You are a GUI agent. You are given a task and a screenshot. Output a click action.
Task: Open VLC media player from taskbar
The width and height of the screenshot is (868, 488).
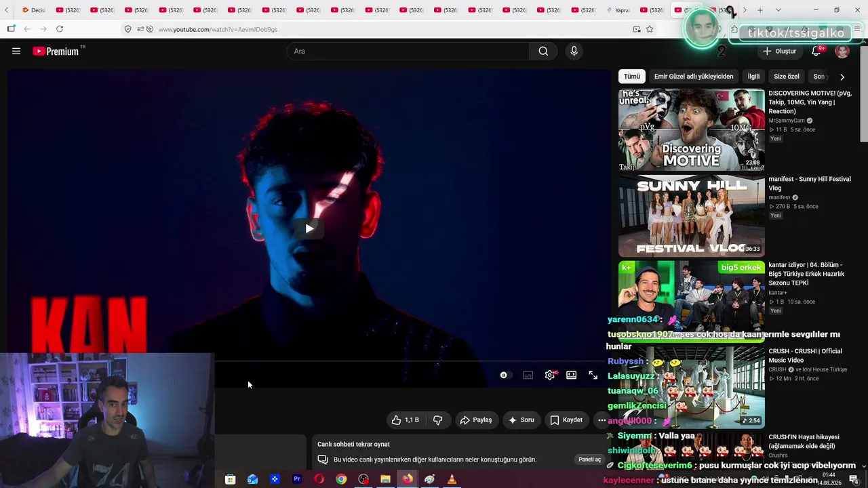point(452,479)
